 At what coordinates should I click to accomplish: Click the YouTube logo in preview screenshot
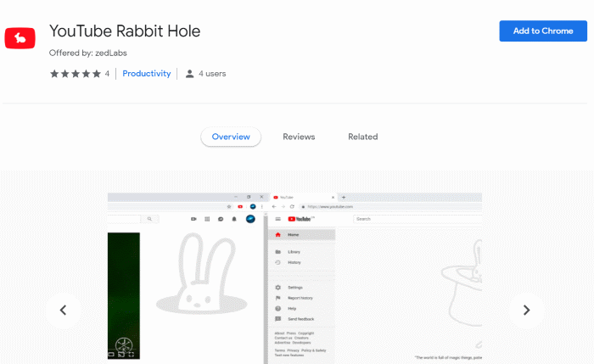pyautogui.click(x=300, y=219)
